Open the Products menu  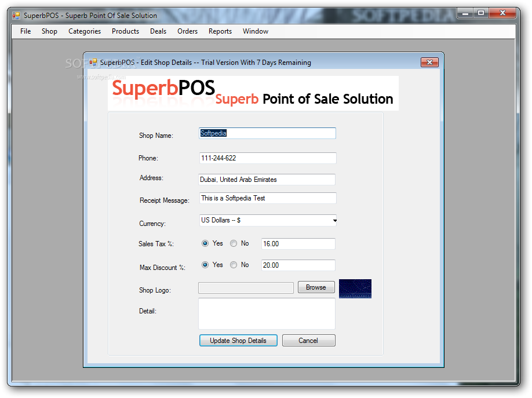pyautogui.click(x=126, y=31)
